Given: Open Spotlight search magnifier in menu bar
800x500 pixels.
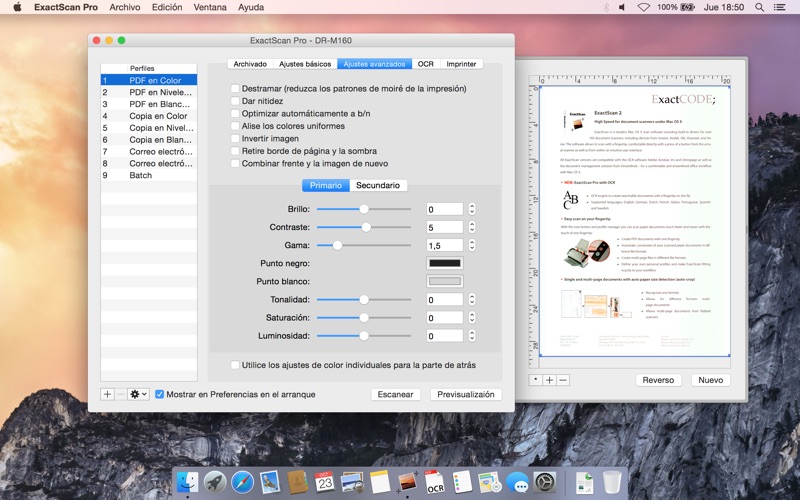Looking at the screenshot, I should coord(759,7).
